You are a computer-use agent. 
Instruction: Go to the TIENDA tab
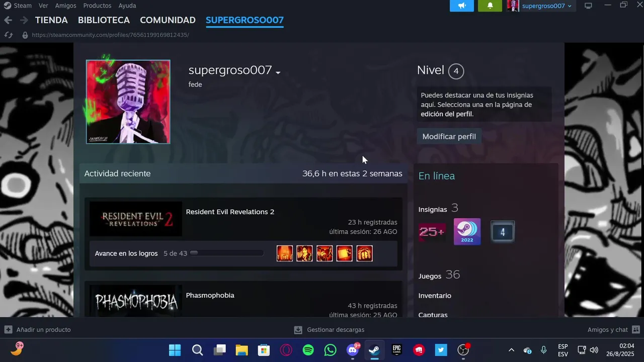tap(51, 20)
